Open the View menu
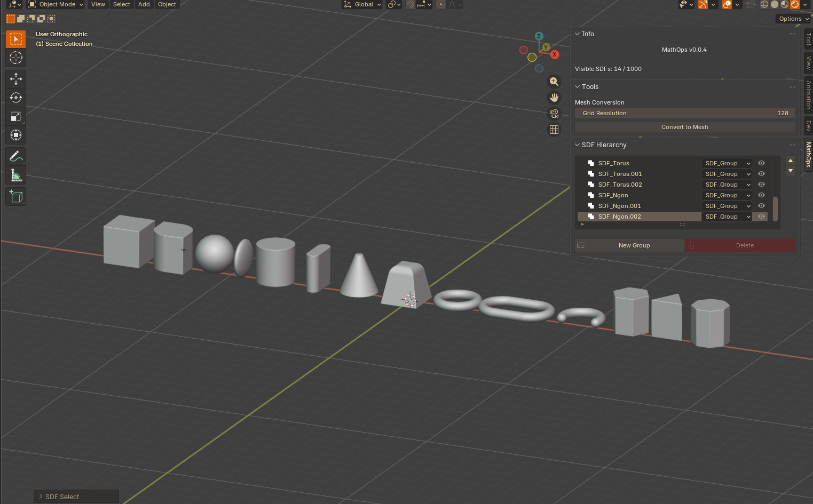Screen dimensions: 813x504 pyautogui.click(x=98, y=4)
